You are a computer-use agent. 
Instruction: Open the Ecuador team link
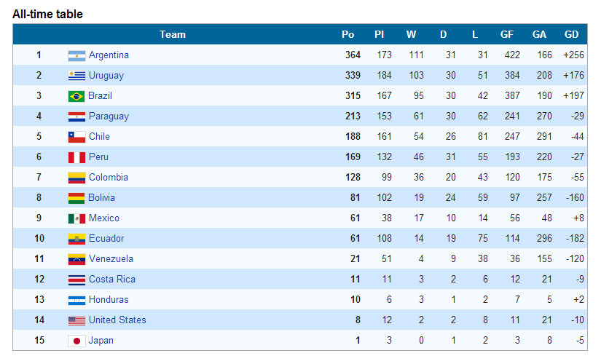click(x=106, y=238)
